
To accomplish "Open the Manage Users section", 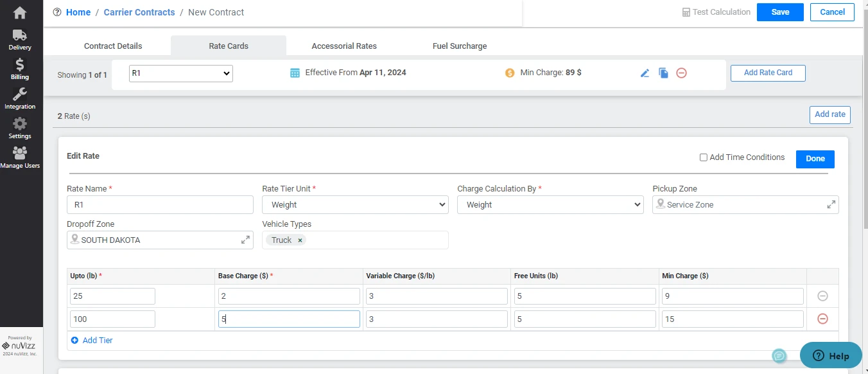I will 20,157.
